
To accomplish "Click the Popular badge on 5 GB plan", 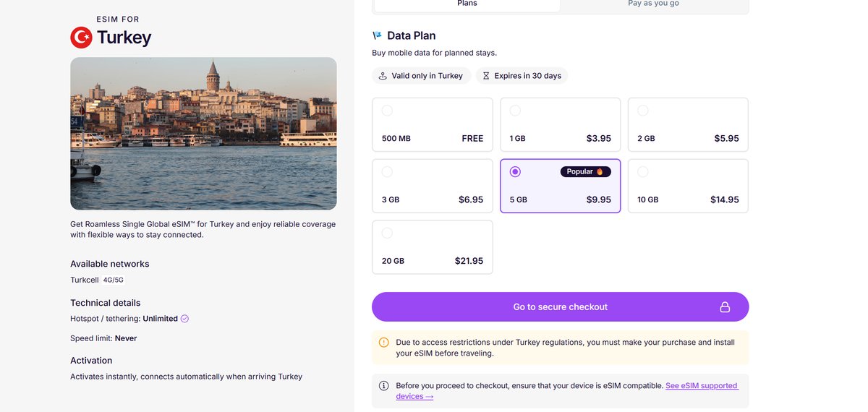I will (585, 172).
